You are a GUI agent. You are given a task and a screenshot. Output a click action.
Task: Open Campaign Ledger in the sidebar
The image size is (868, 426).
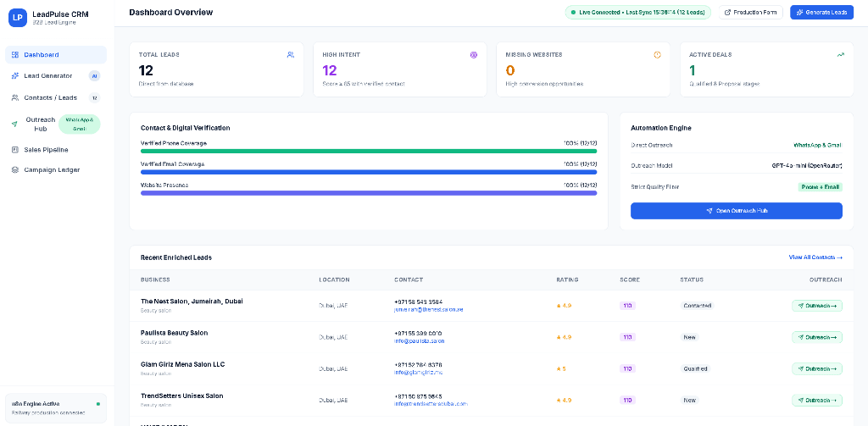pyautogui.click(x=56, y=170)
